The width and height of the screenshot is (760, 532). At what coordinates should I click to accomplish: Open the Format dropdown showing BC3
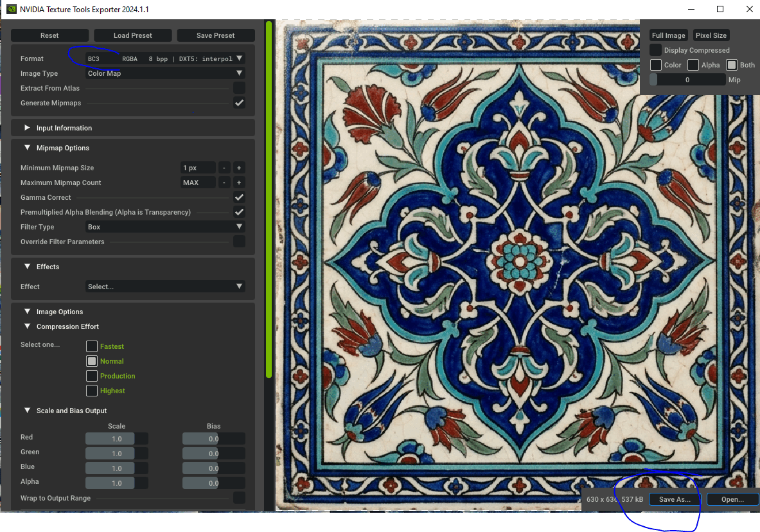coord(165,58)
